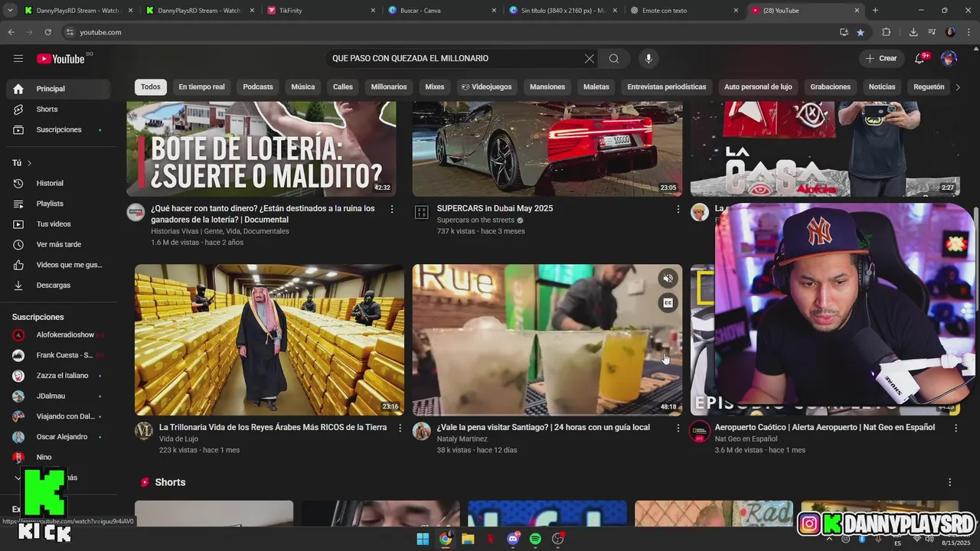Click the YouTube logo
Viewport: 980px width, 551px height.
coord(60,59)
